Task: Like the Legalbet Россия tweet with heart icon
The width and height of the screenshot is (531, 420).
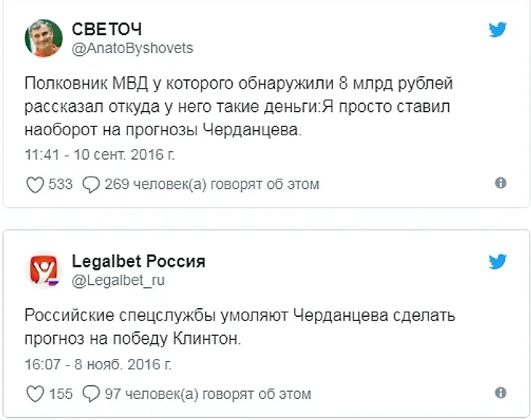Action: coord(35,394)
